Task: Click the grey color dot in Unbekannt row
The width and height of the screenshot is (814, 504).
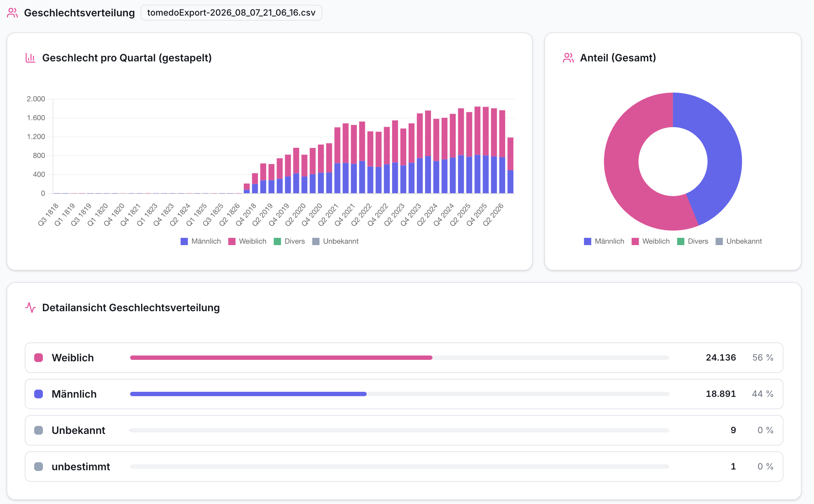Action: coord(39,430)
